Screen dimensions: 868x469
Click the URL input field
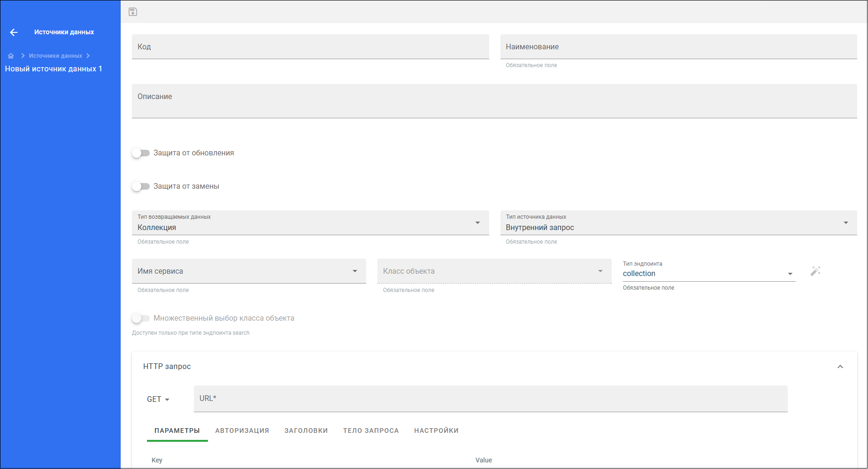pyautogui.click(x=491, y=399)
